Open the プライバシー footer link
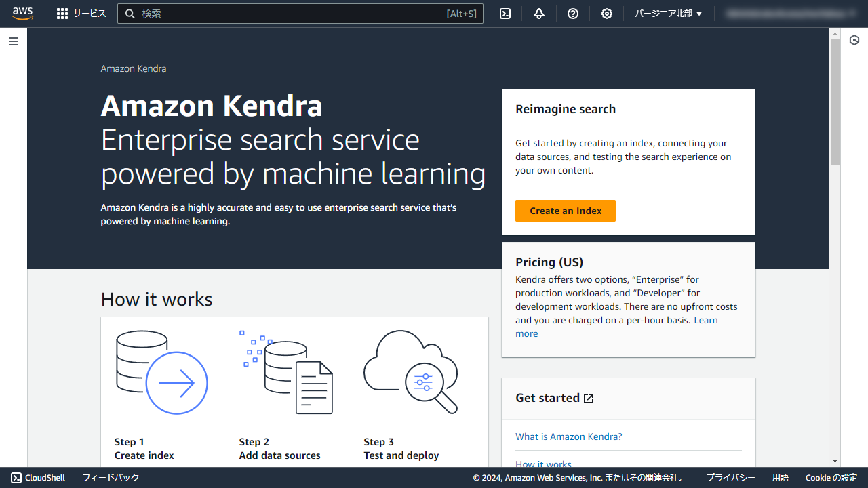868x488 pixels. tap(730, 478)
